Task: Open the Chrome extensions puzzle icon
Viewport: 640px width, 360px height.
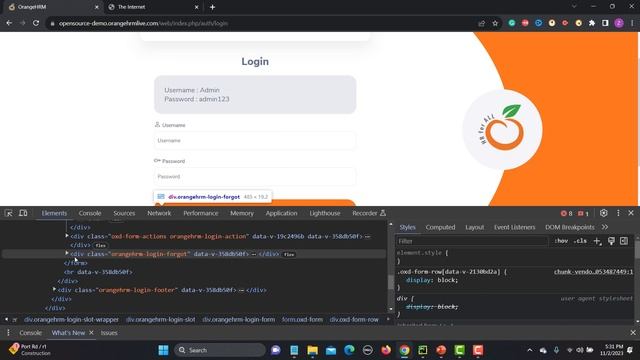Action: (x=592, y=23)
